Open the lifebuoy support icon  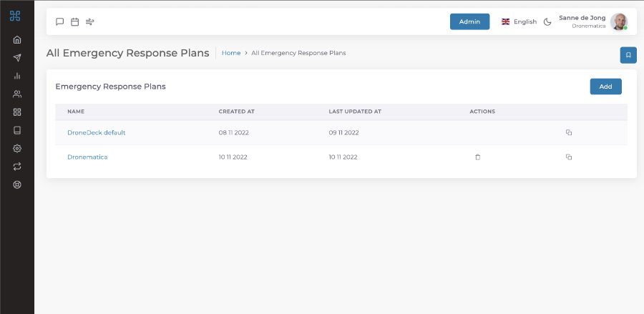point(17,185)
